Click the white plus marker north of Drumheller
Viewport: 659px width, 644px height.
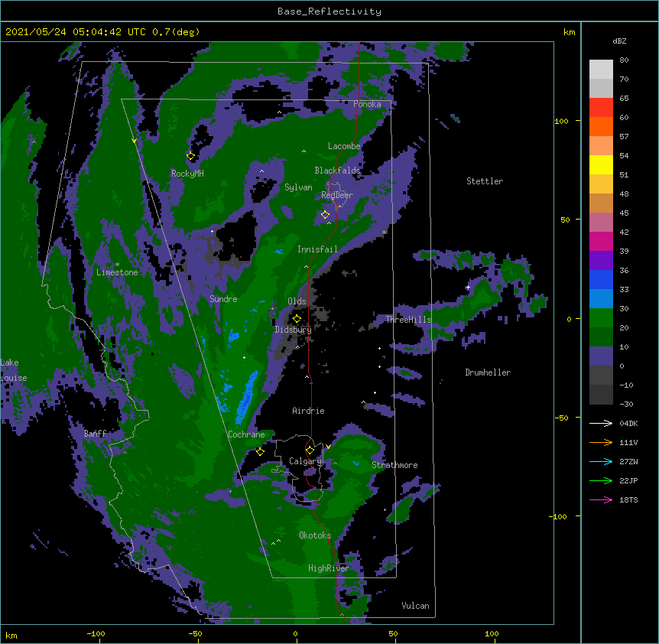468,287
